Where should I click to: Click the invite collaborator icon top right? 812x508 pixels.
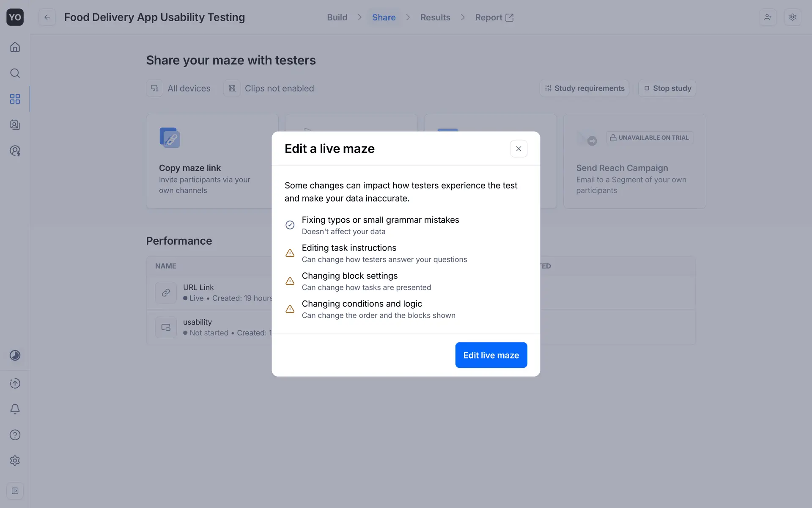click(x=768, y=17)
